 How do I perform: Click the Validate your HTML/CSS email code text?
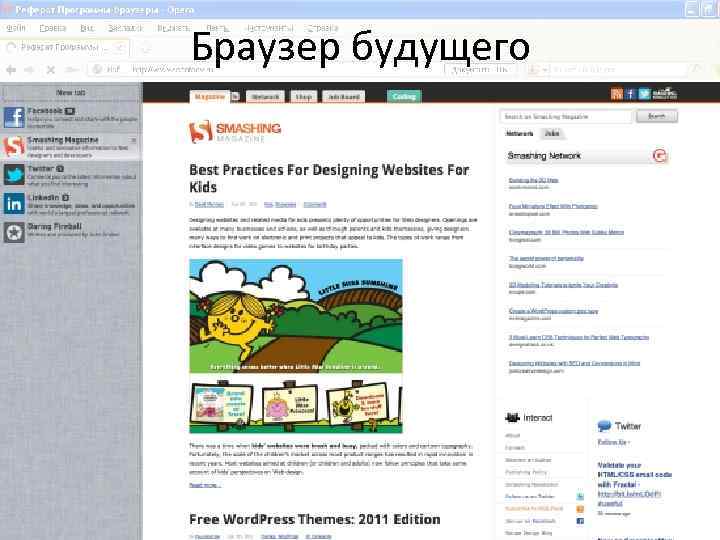click(634, 474)
